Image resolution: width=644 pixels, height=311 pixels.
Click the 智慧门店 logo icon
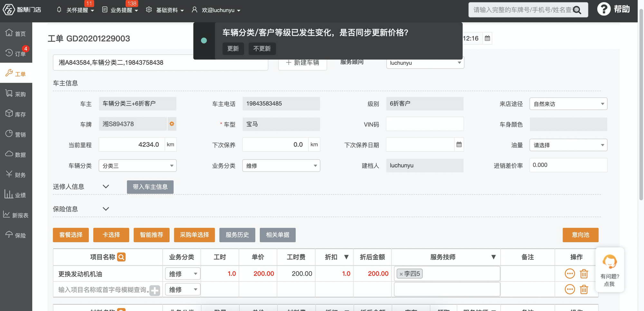point(9,9)
